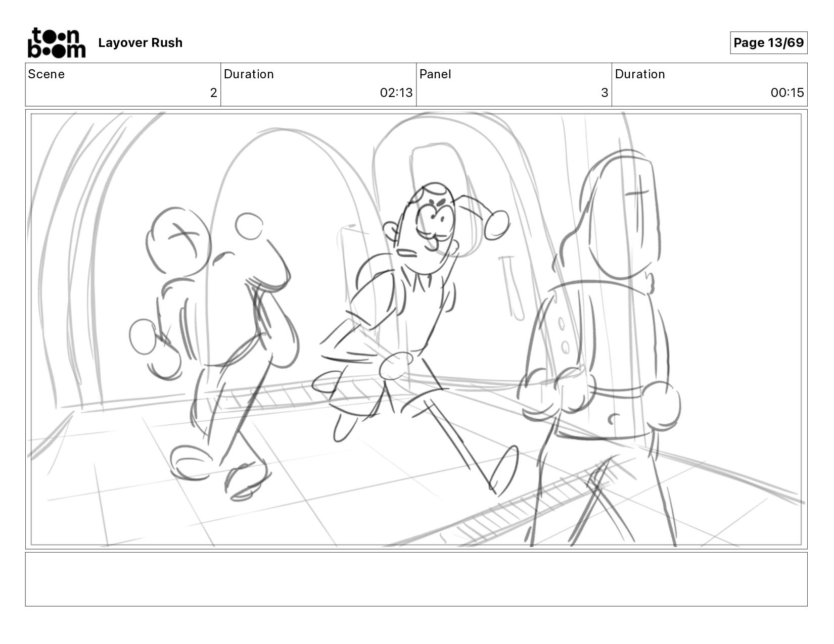Image resolution: width=834 pixels, height=644 pixels.
Task: Click the panel number '3'
Action: click(x=605, y=93)
